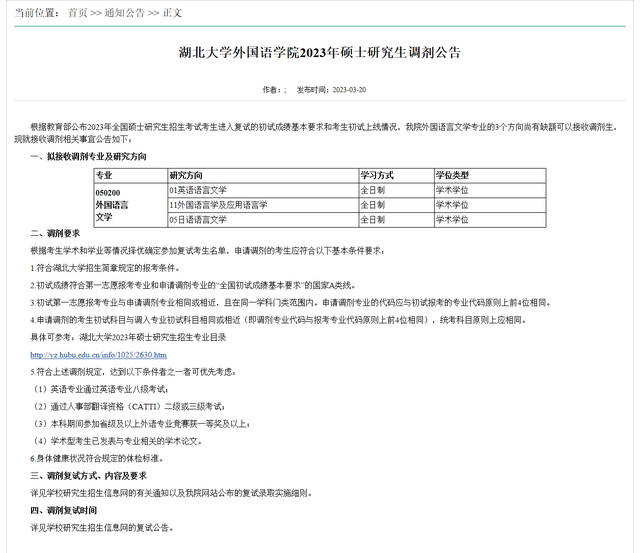Click the 专业 table header
This screenshot has width=640, height=553.
coord(130,175)
